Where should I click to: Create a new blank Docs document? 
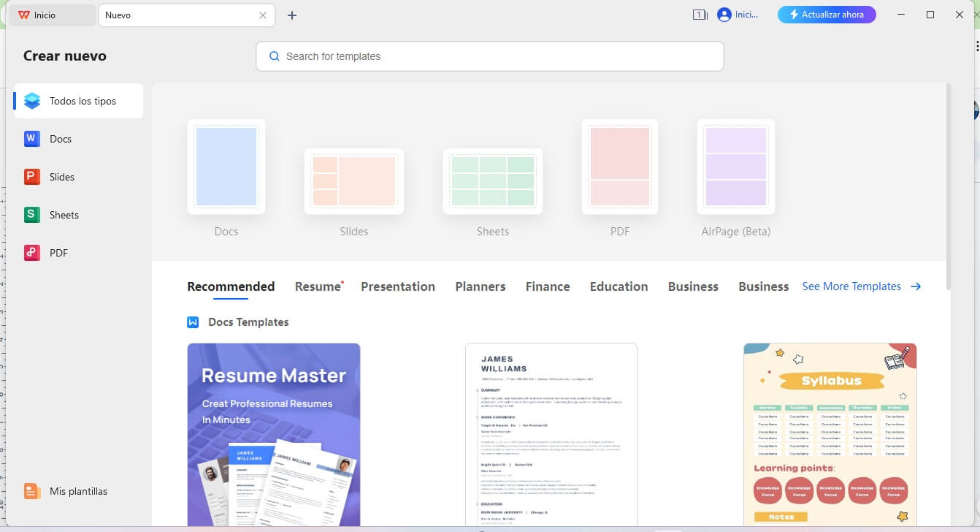(226, 167)
